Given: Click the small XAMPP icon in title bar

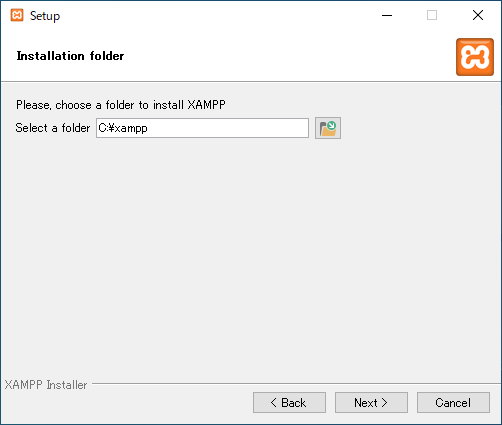Looking at the screenshot, I should pos(17,15).
